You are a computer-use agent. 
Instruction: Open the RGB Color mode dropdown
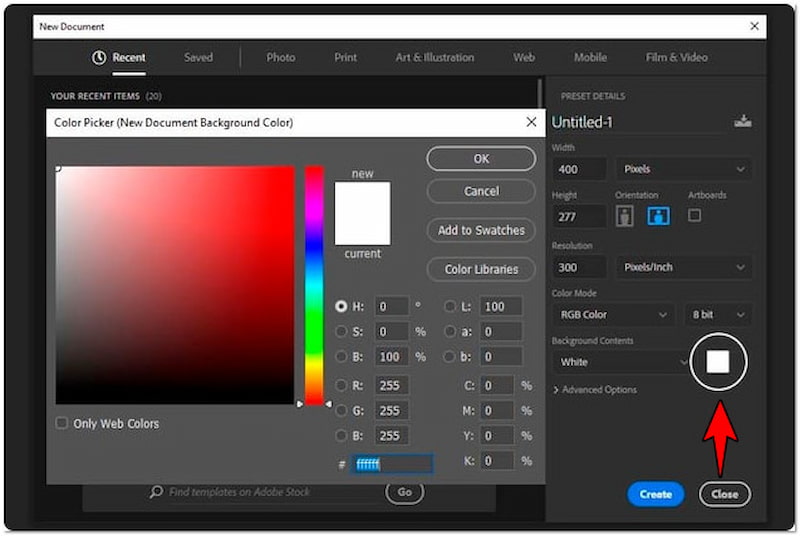[x=612, y=314]
